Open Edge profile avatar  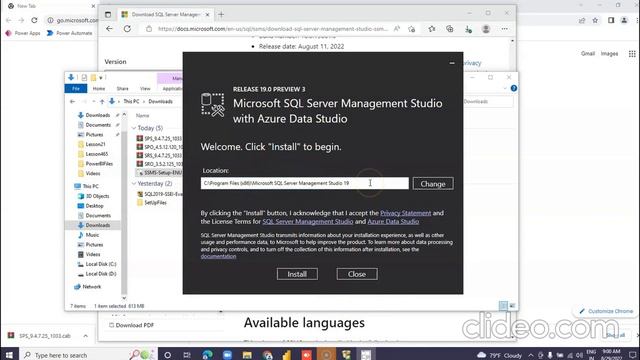pyautogui.click(x=486, y=29)
